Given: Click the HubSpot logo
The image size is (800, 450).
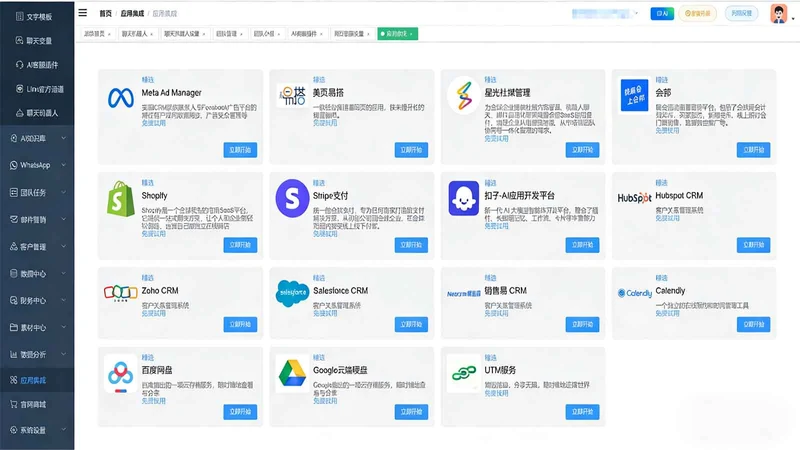Looking at the screenshot, I should (634, 197).
